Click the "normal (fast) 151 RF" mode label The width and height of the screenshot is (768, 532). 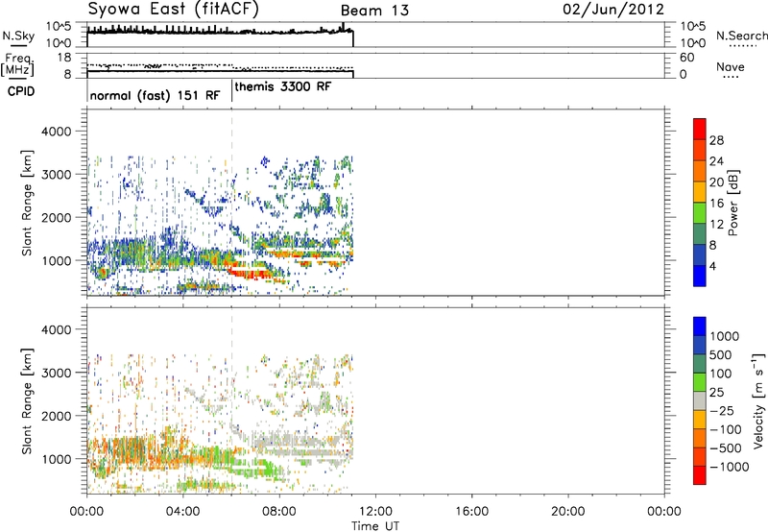tap(156, 95)
